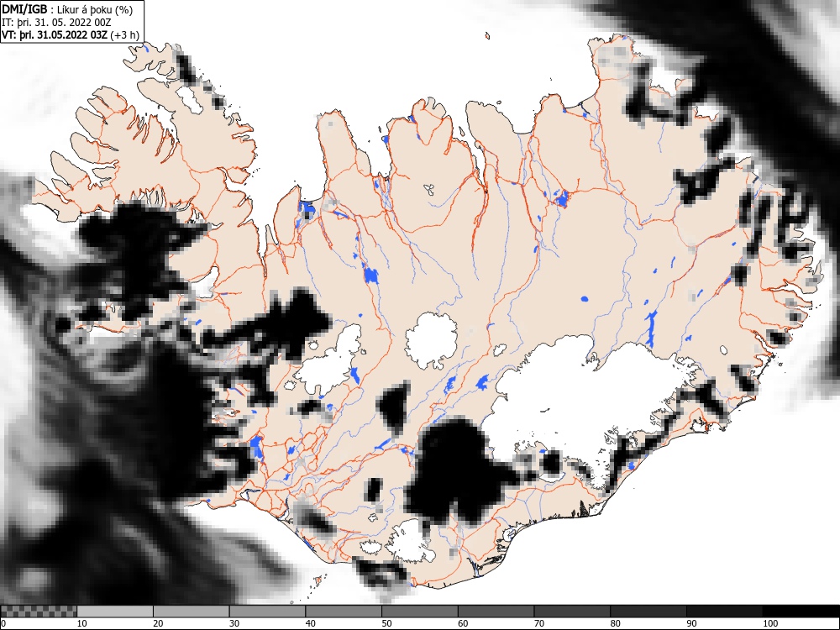The width and height of the screenshot is (840, 630).
Task: Click the 80–90 legend swatch
Action: click(x=648, y=612)
